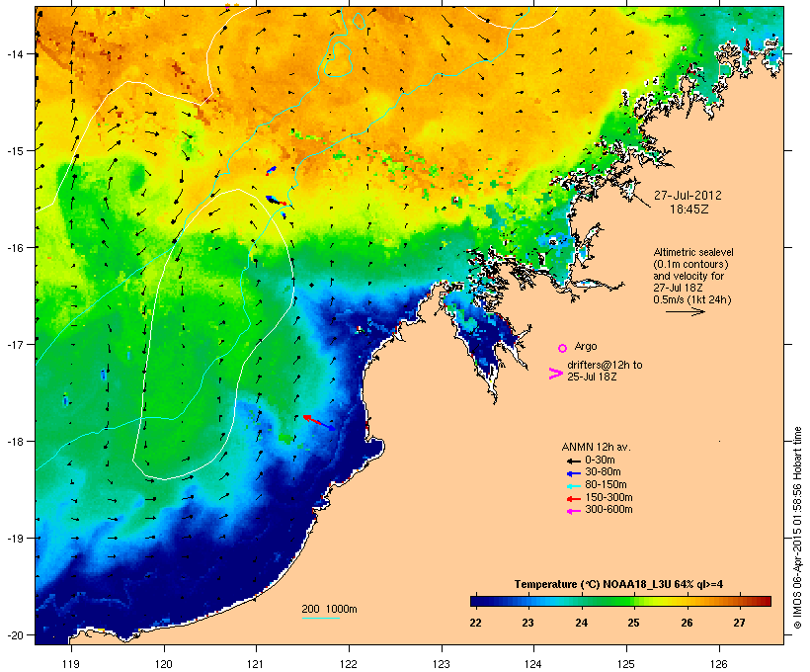This screenshot has height=672, width=810.
Task: Click latitude axis label -19
Action: pos(15,539)
